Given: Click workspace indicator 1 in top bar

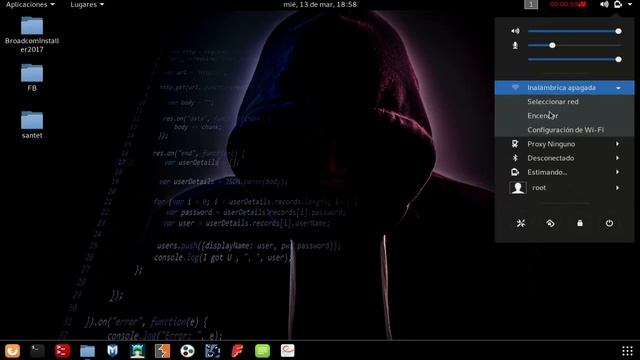Looking at the screenshot, I should point(531,4).
